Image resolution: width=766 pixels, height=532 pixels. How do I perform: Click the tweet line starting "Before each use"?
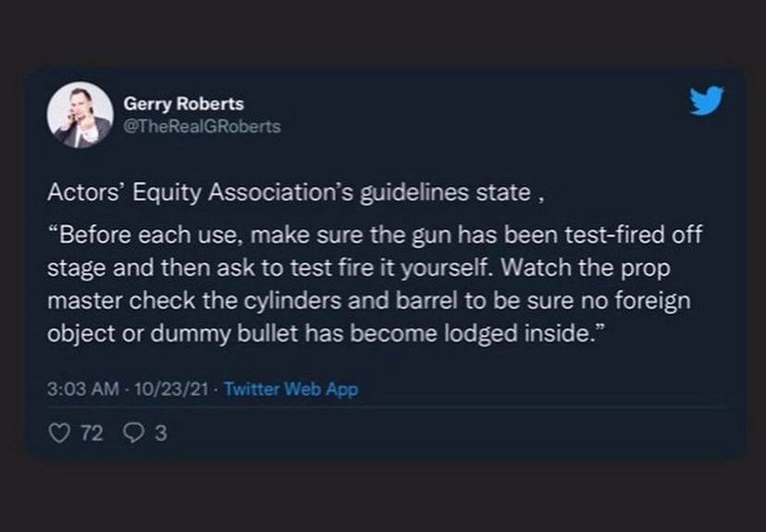375,235
